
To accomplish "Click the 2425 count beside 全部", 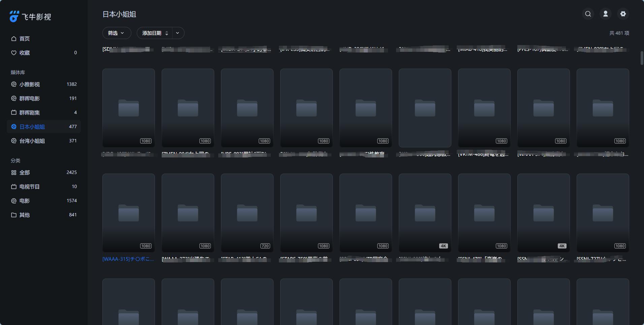I will [x=72, y=172].
